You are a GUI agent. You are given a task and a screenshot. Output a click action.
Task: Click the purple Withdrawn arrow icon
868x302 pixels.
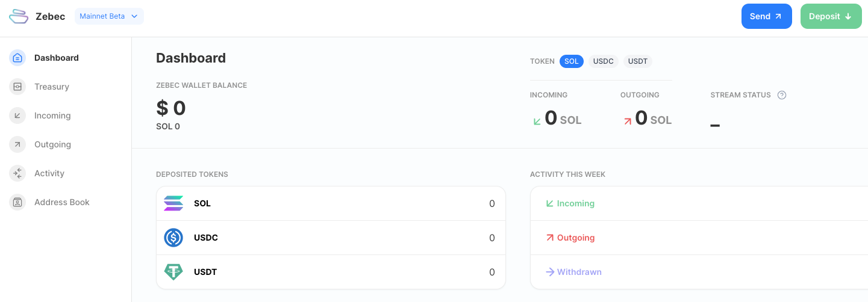[x=549, y=272]
